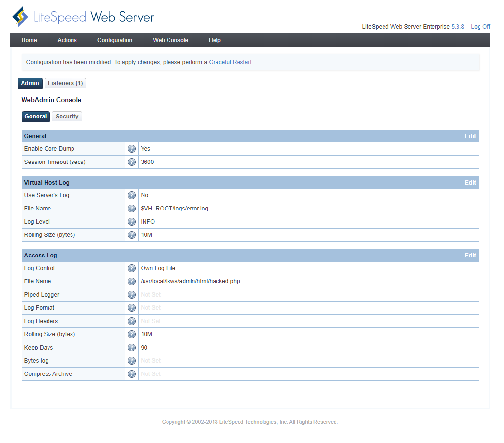Open help icon for Log Level
The image size is (504, 443).
(x=132, y=222)
